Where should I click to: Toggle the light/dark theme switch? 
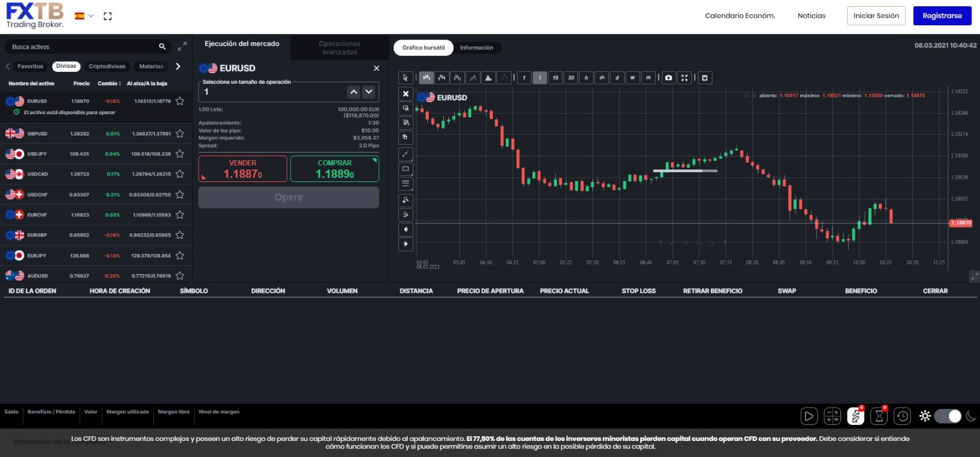[948, 416]
